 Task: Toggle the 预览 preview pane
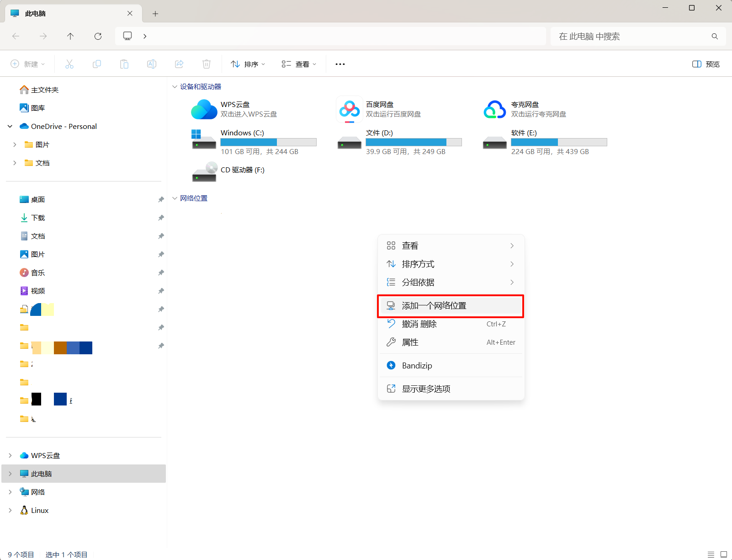coord(706,64)
